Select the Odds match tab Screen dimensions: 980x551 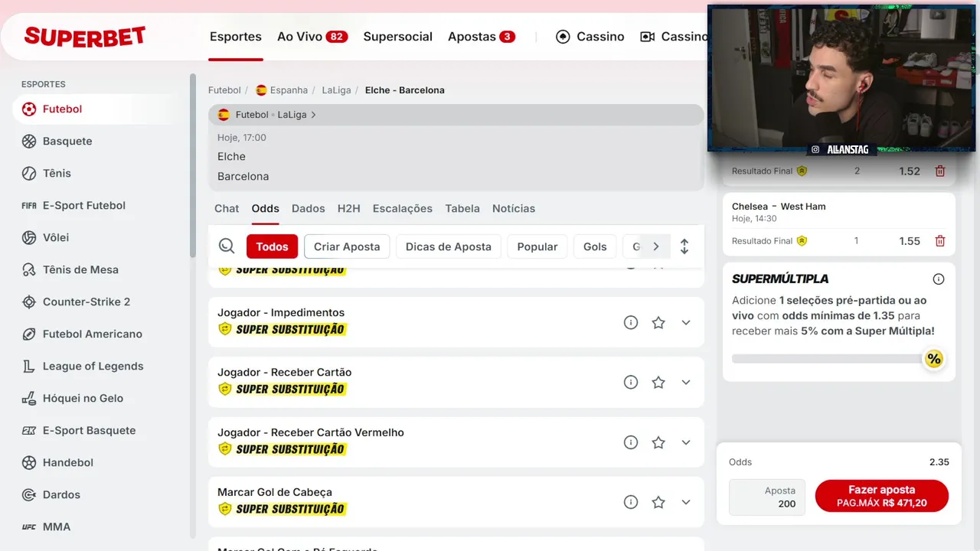click(266, 209)
